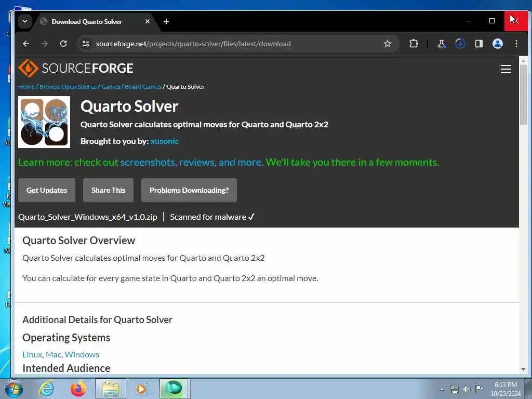The image size is (532, 399).
Task: Click the Quarto Solver page heading
Action: point(129,107)
